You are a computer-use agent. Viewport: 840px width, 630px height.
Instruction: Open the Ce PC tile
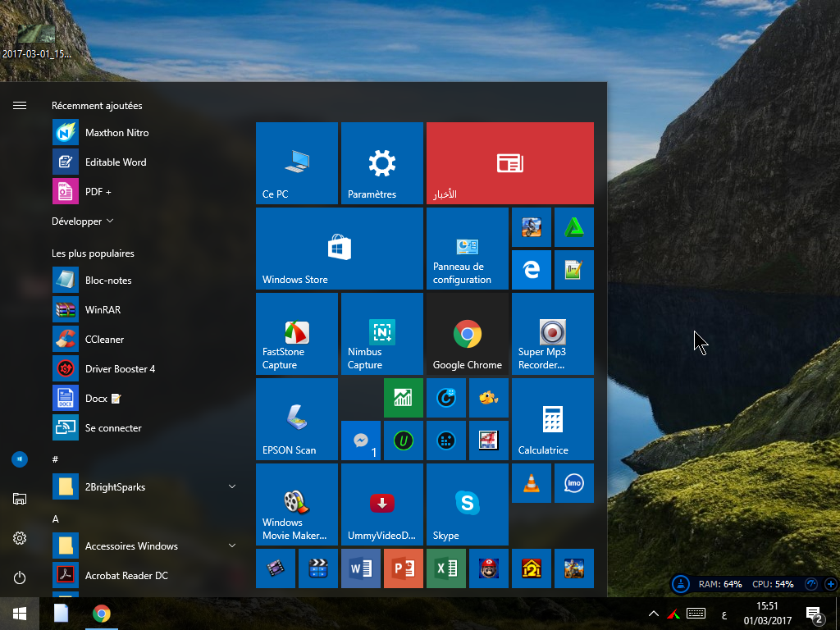coord(297,163)
